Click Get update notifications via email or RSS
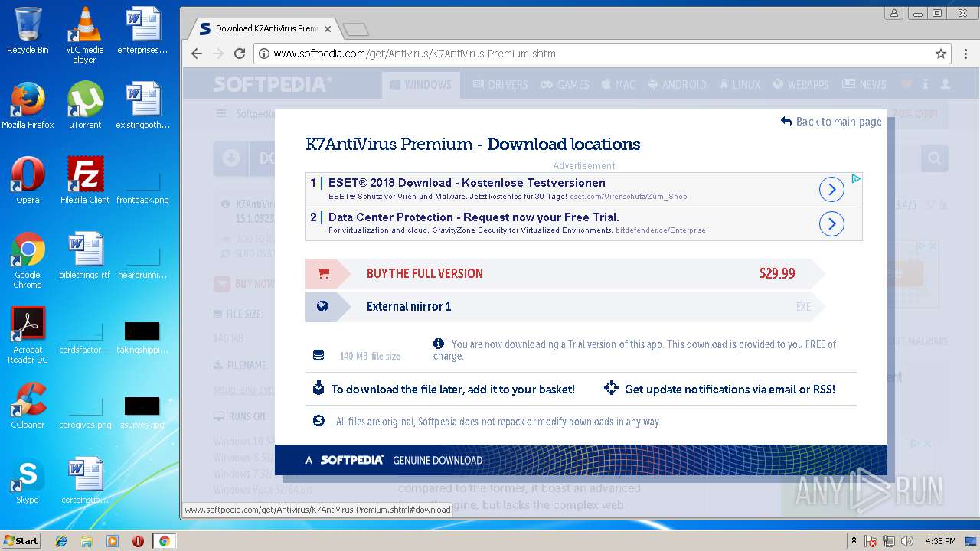This screenshot has width=980, height=551. [730, 390]
